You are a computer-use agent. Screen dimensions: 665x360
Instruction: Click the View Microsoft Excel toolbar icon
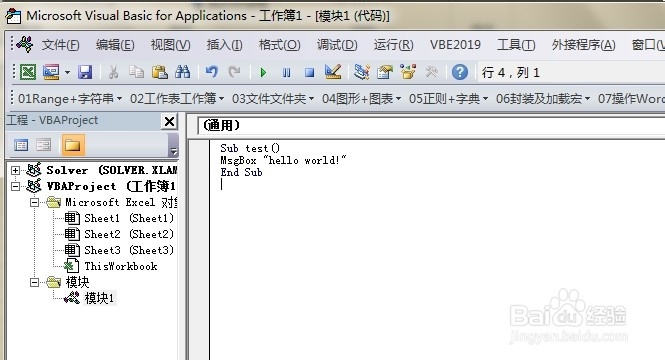click(x=28, y=72)
